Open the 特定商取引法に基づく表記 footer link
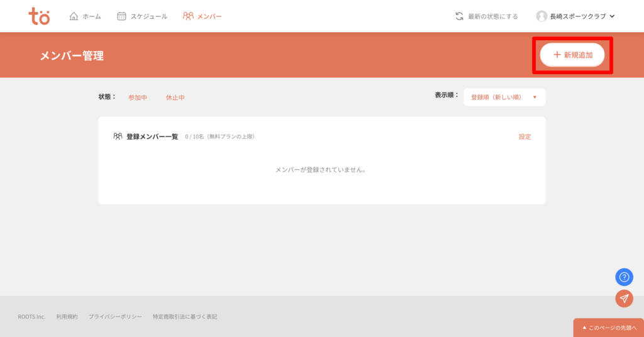The image size is (644, 337). tap(185, 316)
